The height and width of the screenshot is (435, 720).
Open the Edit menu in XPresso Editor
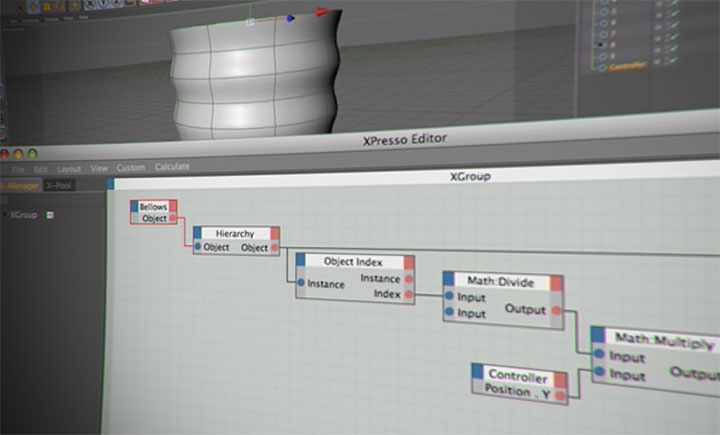40,169
